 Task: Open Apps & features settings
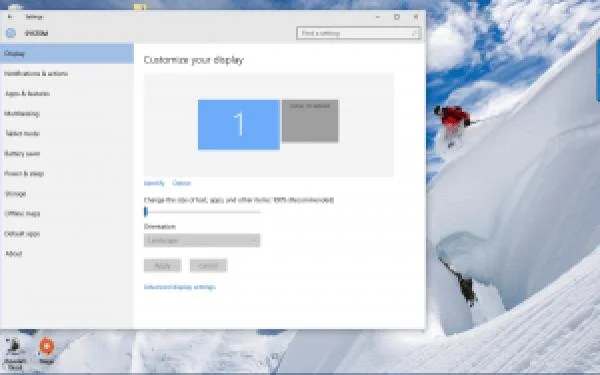coord(67,94)
